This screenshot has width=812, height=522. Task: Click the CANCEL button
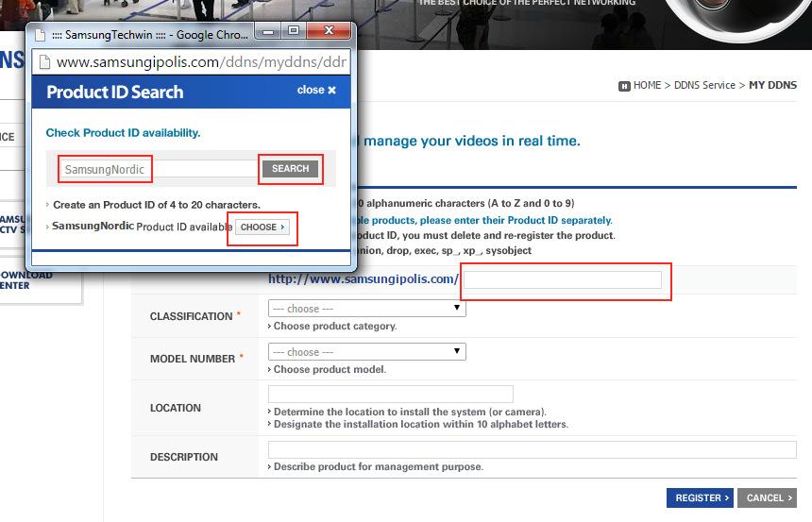tap(767, 497)
